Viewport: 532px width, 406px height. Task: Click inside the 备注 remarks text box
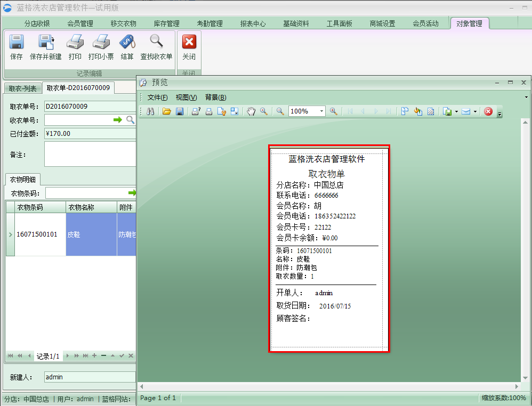(90, 154)
